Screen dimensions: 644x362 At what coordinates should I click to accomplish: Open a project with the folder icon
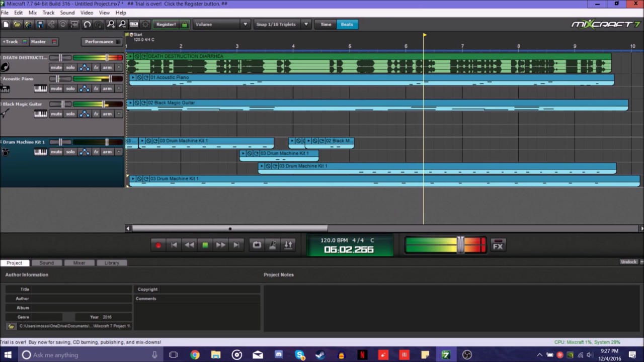pos(17,24)
